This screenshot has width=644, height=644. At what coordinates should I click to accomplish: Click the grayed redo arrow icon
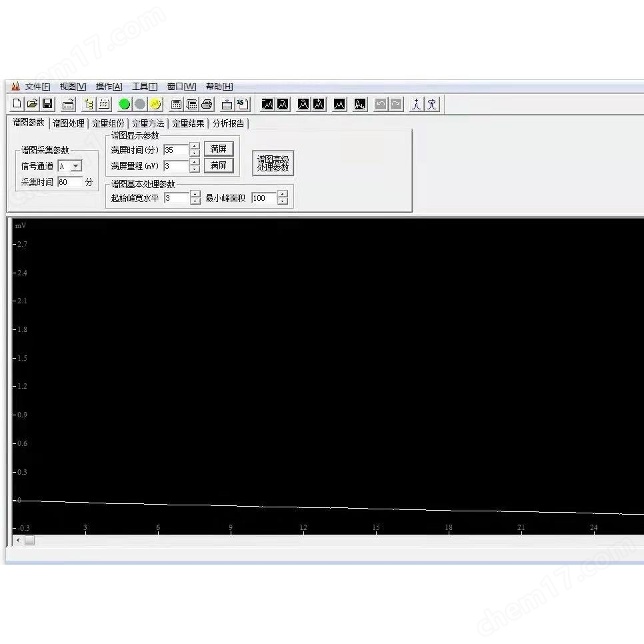coord(396,104)
